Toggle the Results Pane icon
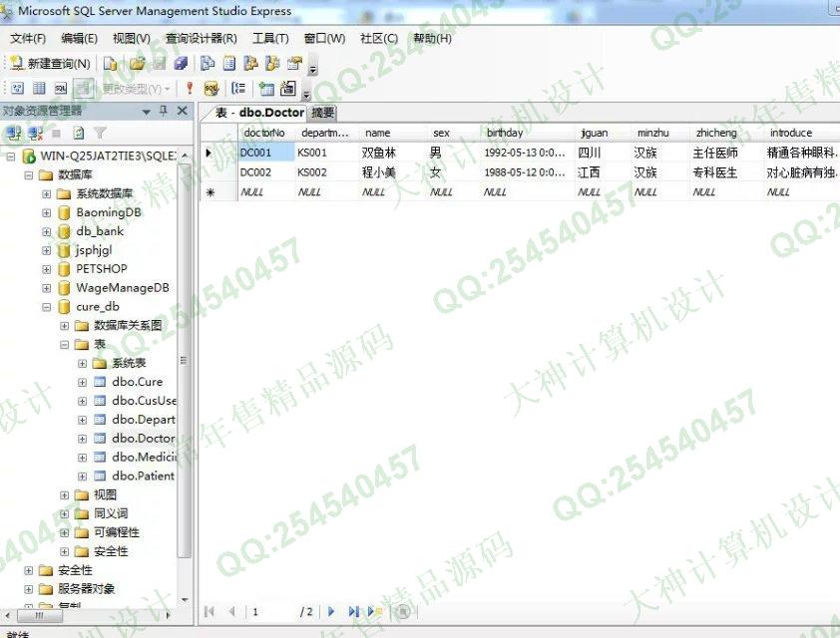 click(x=83, y=89)
